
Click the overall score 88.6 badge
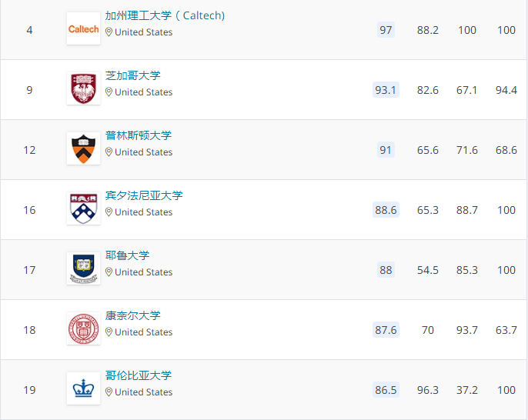[386, 210]
